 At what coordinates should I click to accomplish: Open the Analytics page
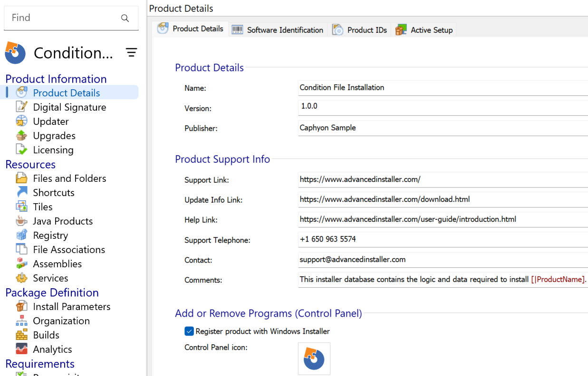(52, 349)
